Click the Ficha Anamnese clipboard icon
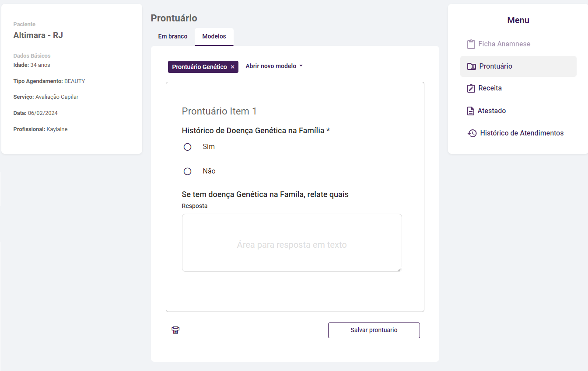 471,44
